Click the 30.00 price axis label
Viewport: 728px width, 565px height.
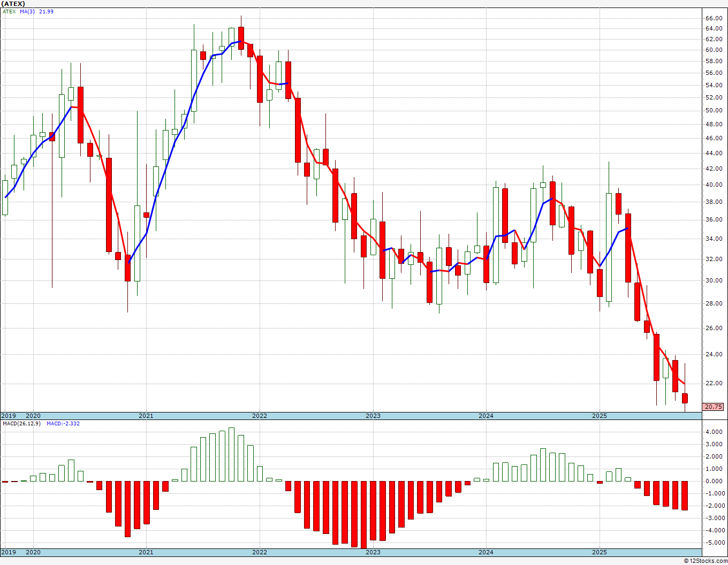pos(714,280)
